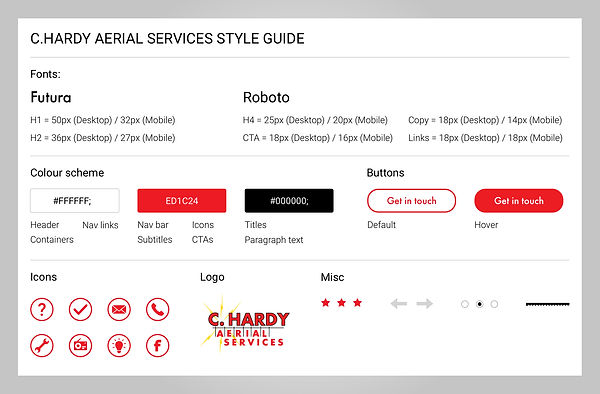Click the first red star

click(x=326, y=303)
